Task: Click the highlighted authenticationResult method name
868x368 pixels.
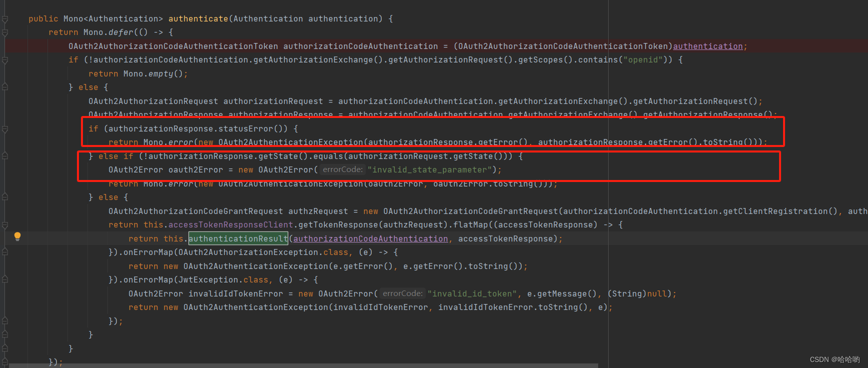Action: click(238, 238)
